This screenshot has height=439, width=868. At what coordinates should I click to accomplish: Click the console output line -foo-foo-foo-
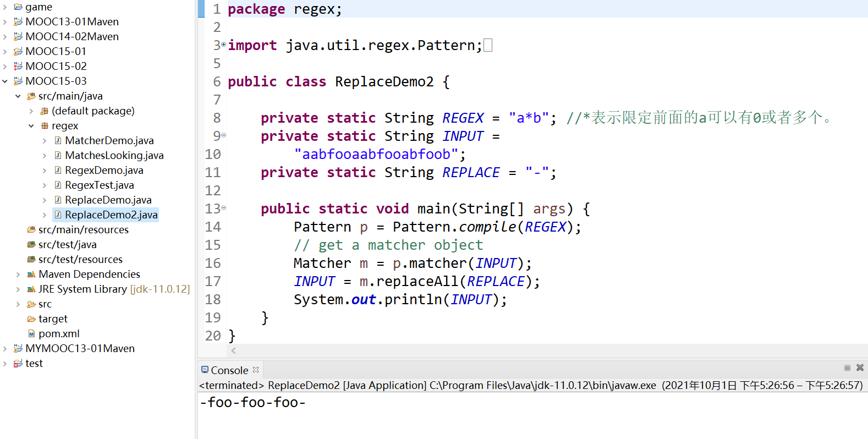(252, 402)
